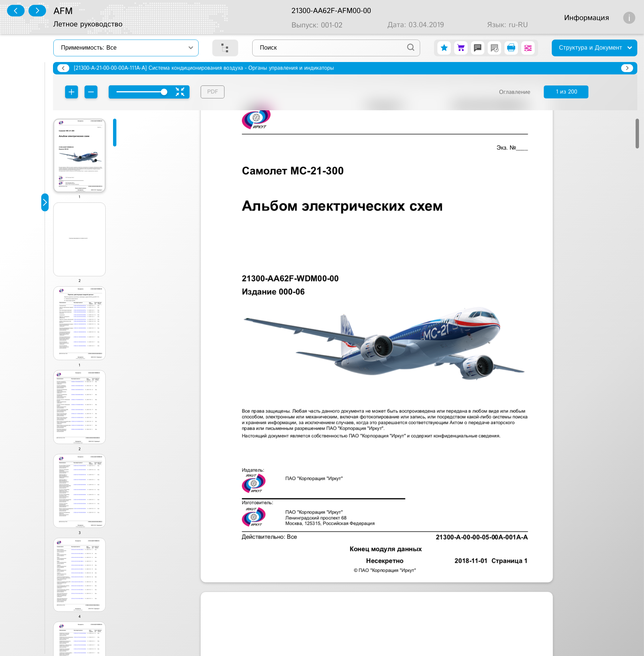Image resolution: width=644 pixels, height=656 pixels.
Task: Click the Иркут logo at page top
Action: click(x=256, y=119)
